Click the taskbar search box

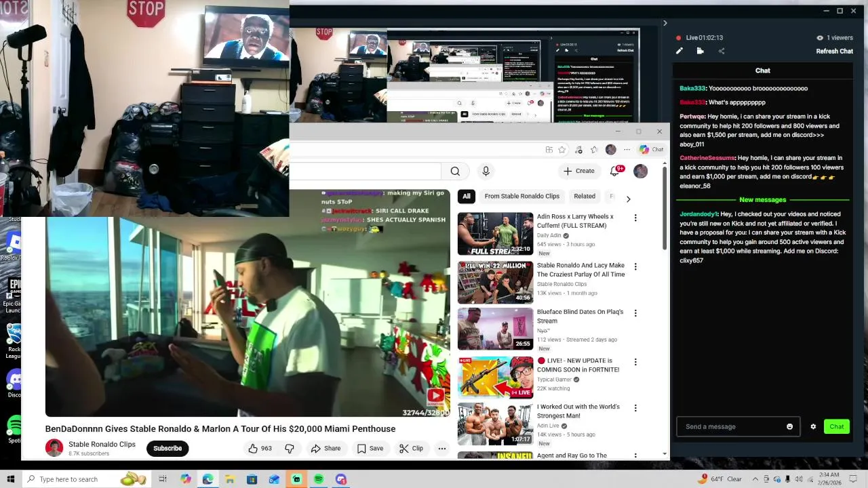85,479
